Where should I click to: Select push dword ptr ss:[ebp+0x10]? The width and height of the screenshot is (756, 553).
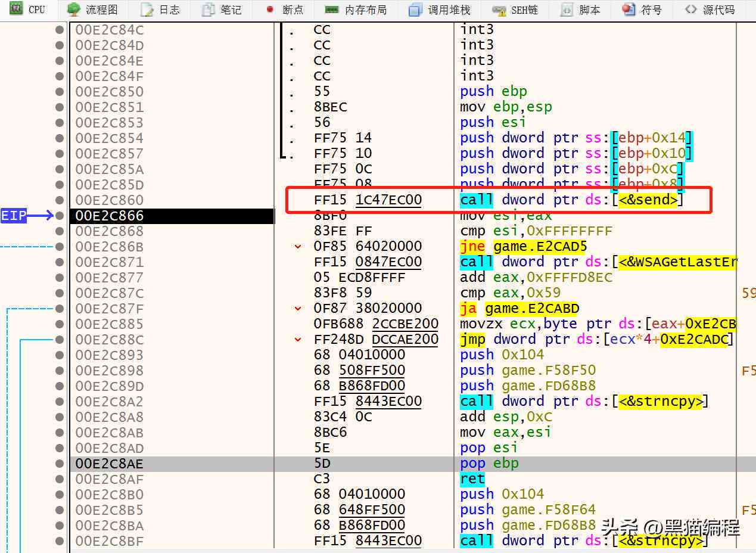coord(576,154)
